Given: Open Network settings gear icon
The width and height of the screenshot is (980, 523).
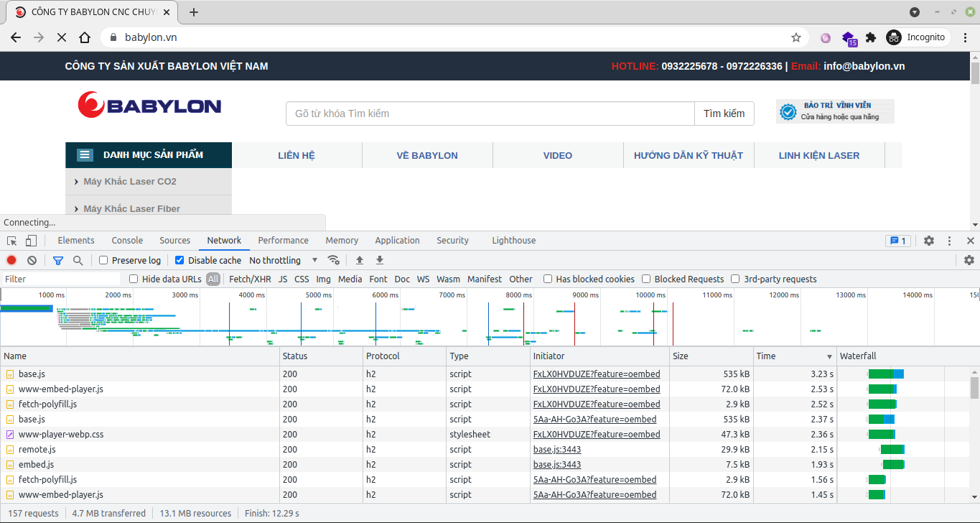Looking at the screenshot, I should pos(969,260).
